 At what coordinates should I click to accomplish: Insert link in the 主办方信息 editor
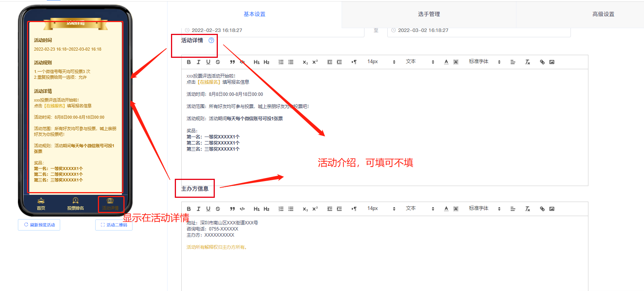542,209
